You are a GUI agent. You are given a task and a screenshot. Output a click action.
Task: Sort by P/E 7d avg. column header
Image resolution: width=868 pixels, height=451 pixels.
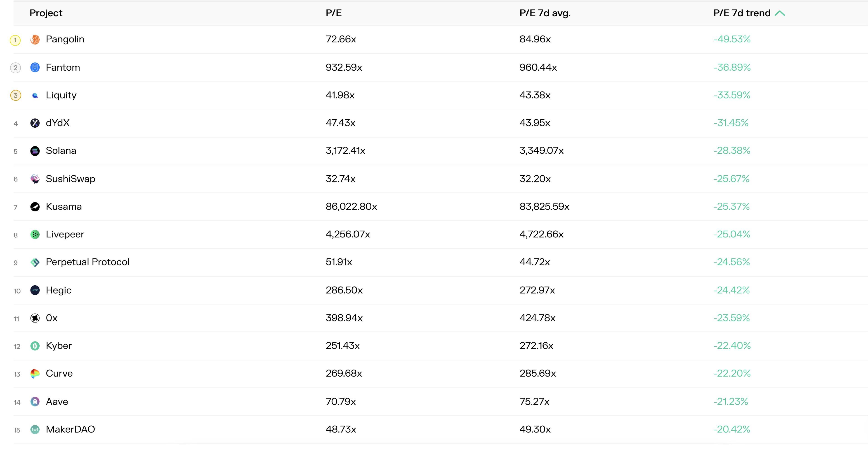(x=545, y=13)
